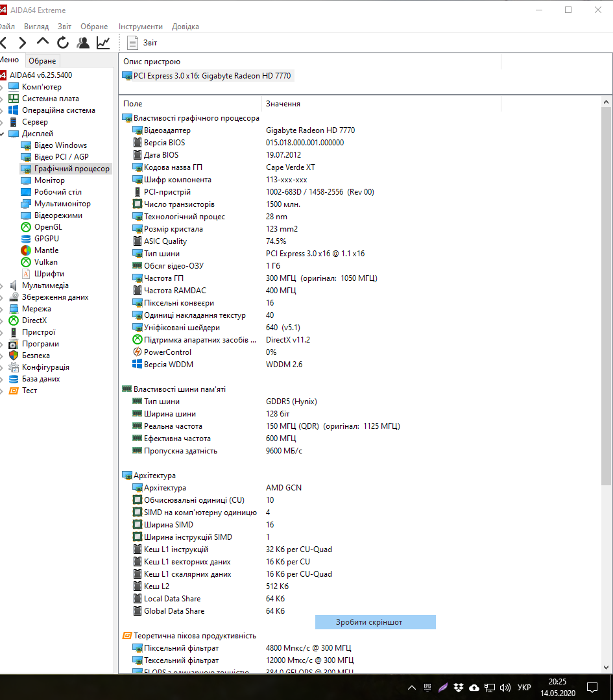The width and height of the screenshot is (613, 700).
Task: Collapse the Дисплей tree node
Action: coord(2,134)
